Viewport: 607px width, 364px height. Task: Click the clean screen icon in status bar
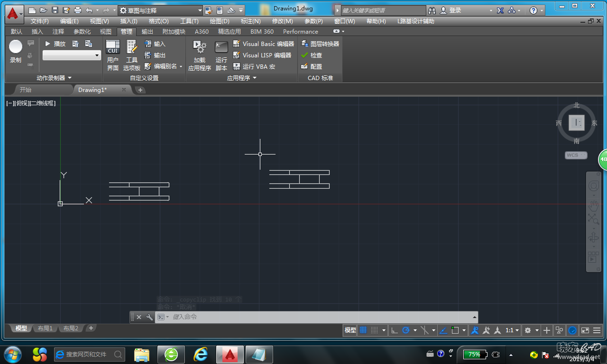tap(585, 330)
